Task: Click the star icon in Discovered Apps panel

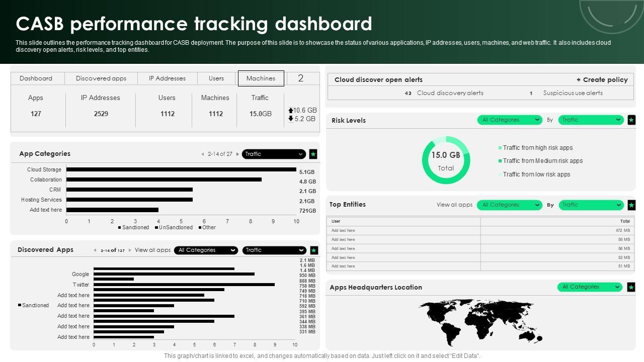Action: [313, 250]
